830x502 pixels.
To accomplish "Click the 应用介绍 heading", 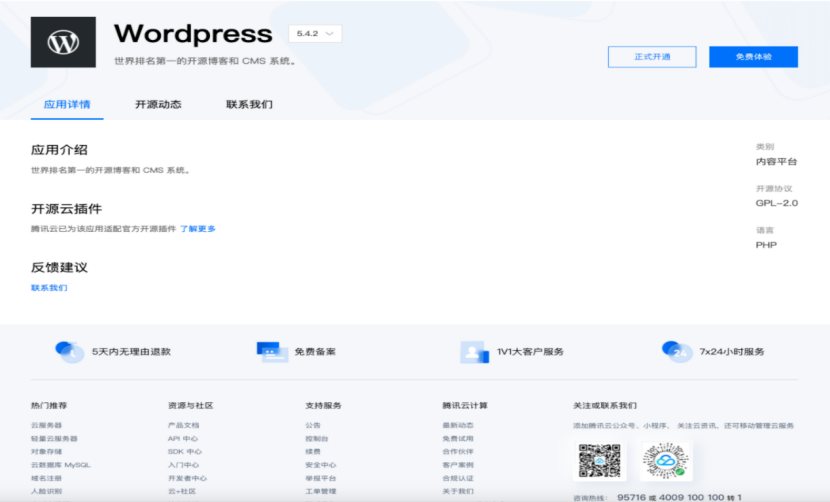I will click(59, 150).
